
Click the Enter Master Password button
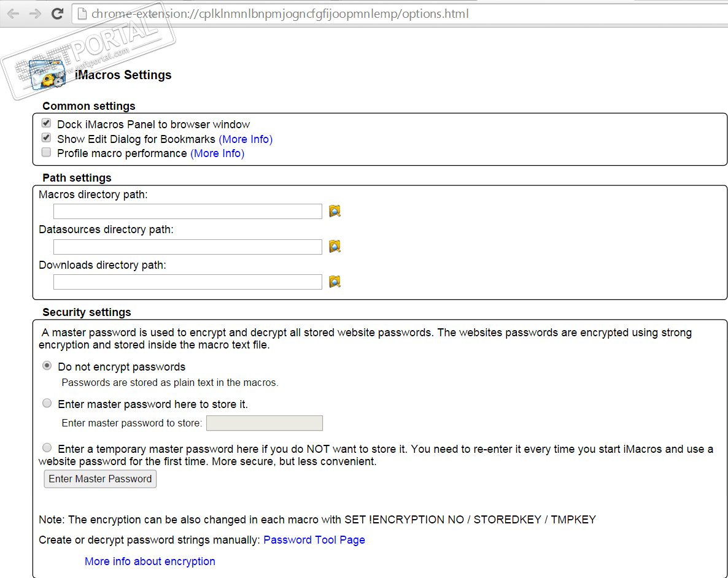pyautogui.click(x=100, y=479)
